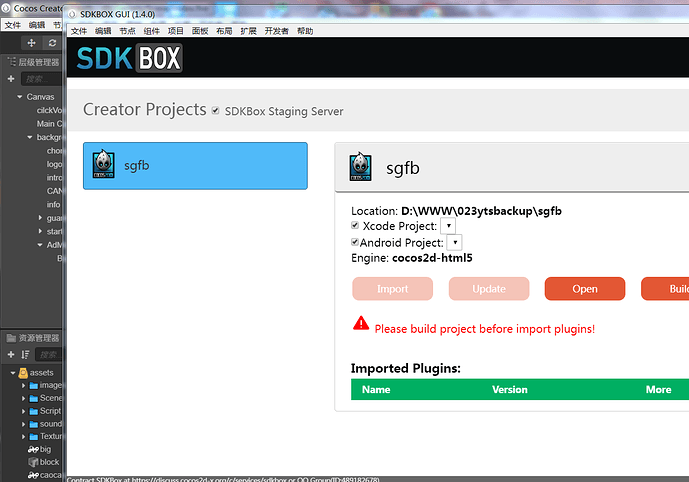
Task: Open the 扩展 menu
Action: [248, 31]
